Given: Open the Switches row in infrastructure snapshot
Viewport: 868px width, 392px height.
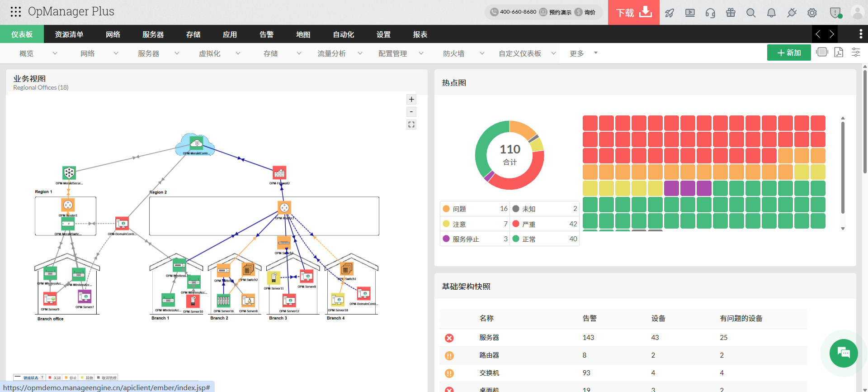Looking at the screenshot, I should [623, 373].
